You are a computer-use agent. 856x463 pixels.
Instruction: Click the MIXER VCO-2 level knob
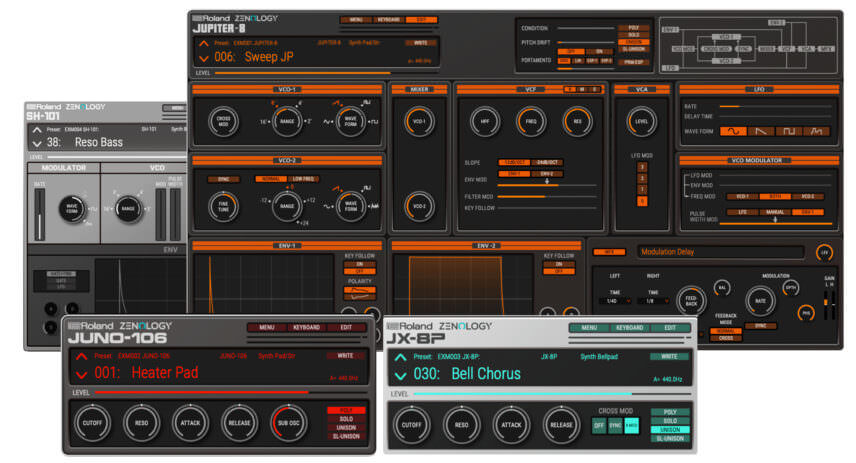coord(419,206)
